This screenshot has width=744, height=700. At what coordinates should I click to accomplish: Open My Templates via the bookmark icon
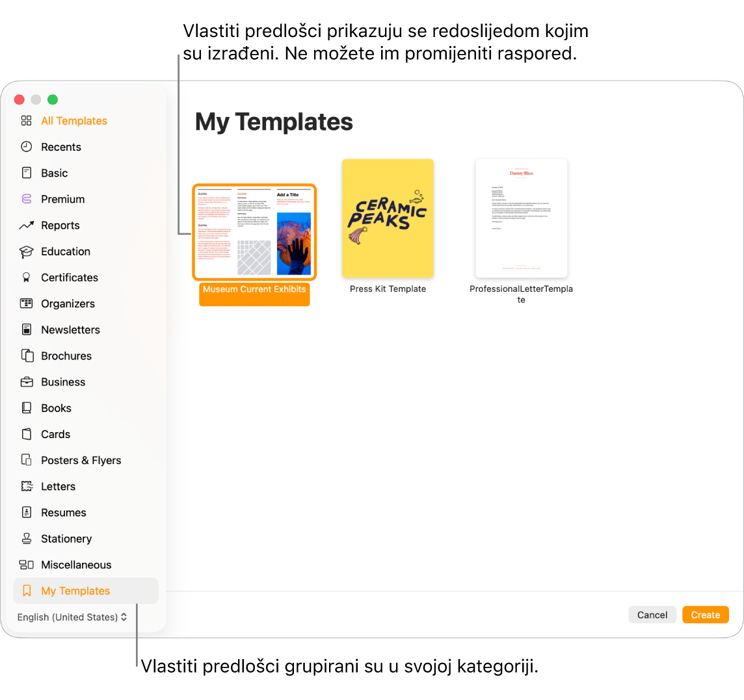tap(26, 591)
